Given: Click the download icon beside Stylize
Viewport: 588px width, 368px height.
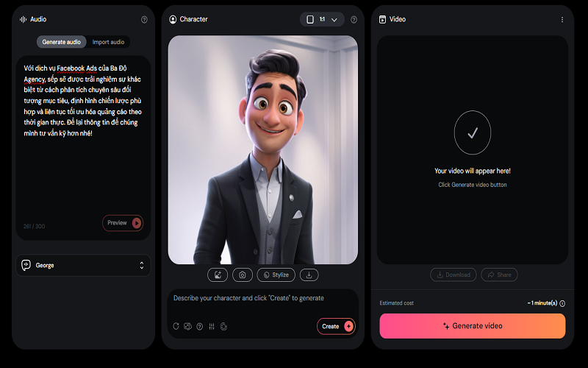Looking at the screenshot, I should [x=309, y=275].
